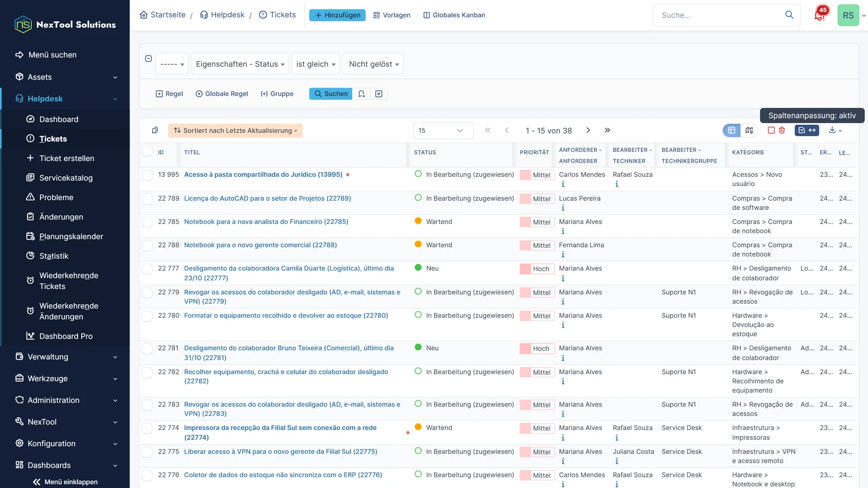Open the export download icon
The height and width of the screenshot is (488, 868).
coord(835,130)
